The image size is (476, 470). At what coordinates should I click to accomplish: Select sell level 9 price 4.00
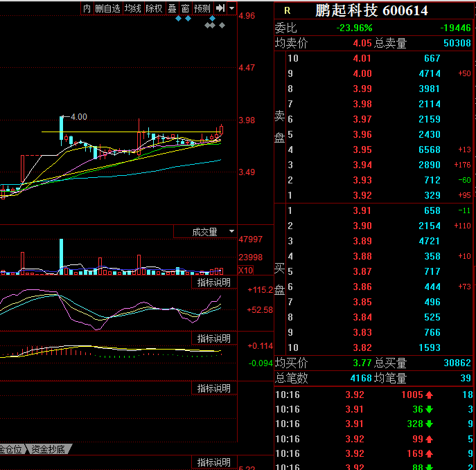pos(362,73)
